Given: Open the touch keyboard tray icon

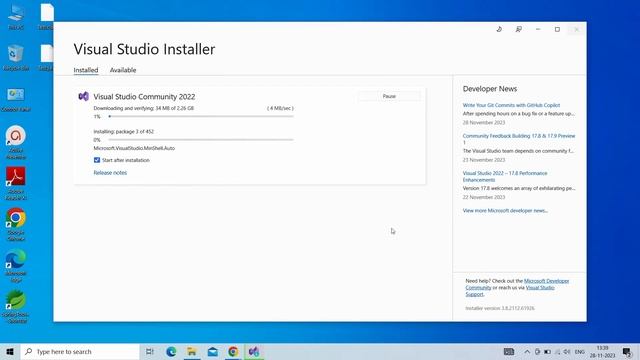Looking at the screenshot, I should tap(509, 351).
